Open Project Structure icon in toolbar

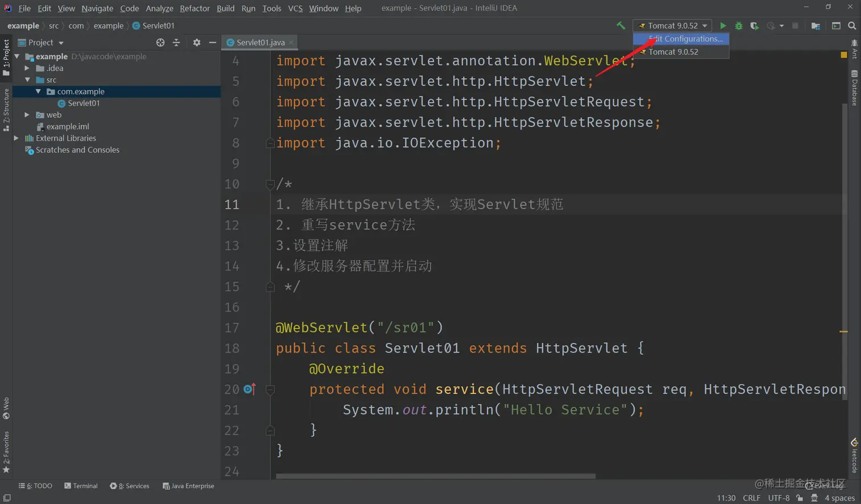pos(815,26)
